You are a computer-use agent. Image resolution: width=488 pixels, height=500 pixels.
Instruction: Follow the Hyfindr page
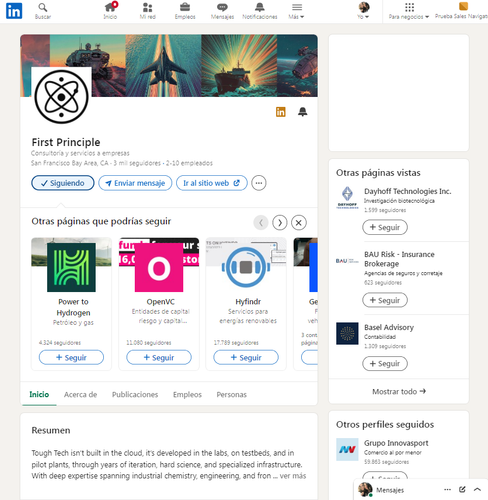coord(246,357)
